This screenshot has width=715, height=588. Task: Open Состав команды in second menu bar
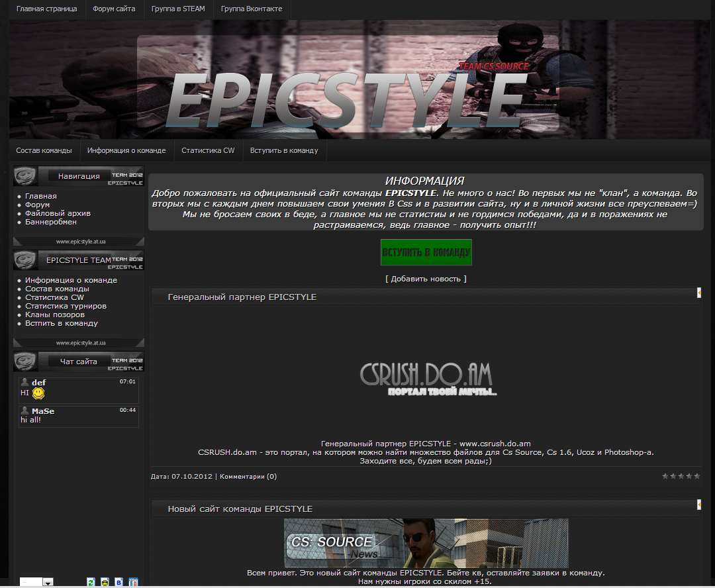click(x=44, y=150)
